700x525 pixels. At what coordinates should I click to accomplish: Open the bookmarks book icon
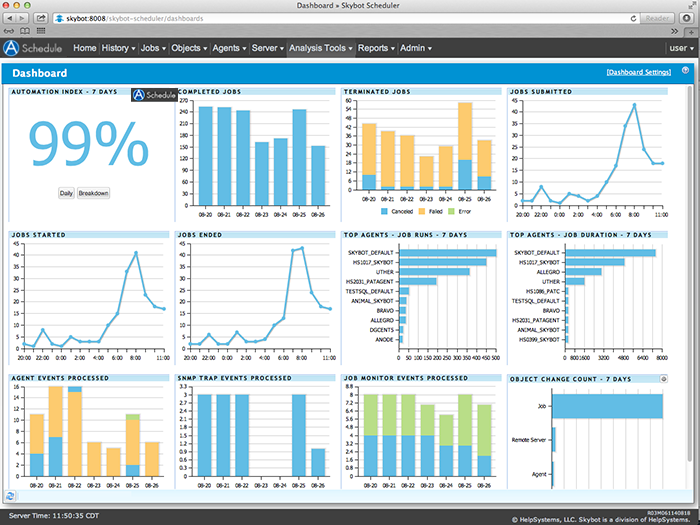click(x=25, y=31)
